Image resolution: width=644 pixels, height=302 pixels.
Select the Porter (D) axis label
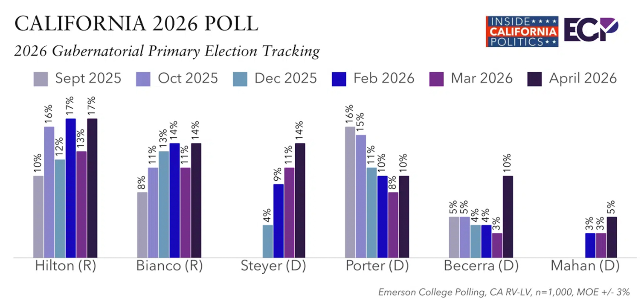pyautogui.click(x=377, y=266)
